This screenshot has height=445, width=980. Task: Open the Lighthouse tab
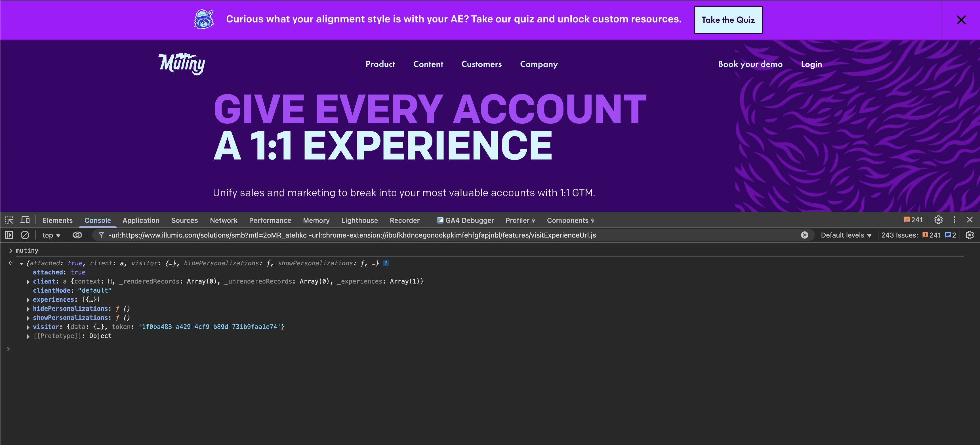359,221
